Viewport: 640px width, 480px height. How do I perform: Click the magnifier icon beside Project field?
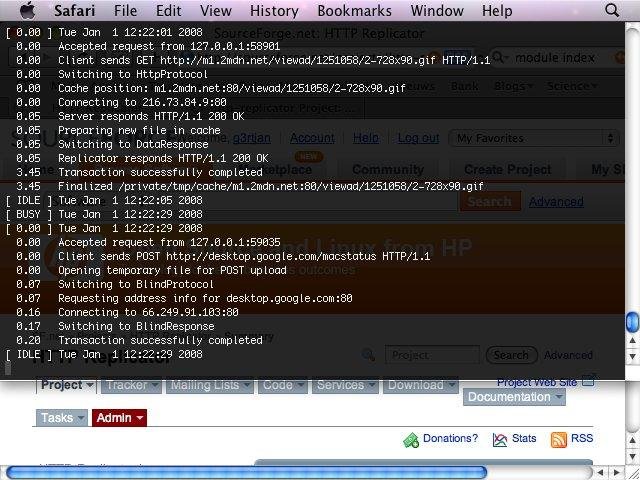pyautogui.click(x=369, y=355)
